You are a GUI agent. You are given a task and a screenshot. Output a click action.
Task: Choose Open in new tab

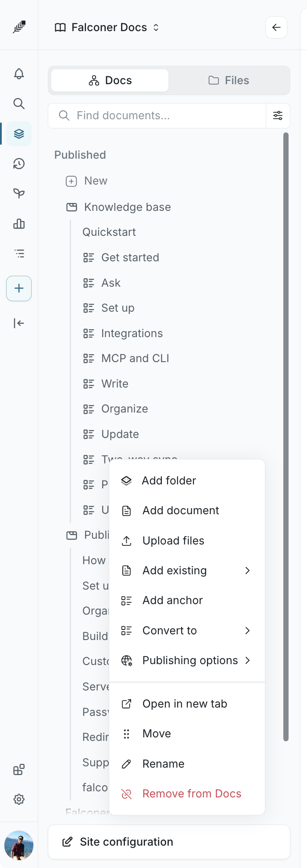187,704
